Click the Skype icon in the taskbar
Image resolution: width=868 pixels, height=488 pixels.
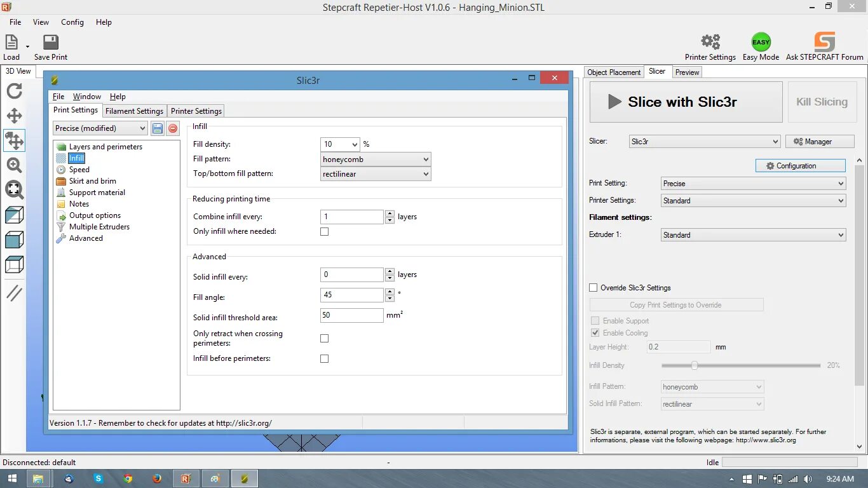[x=98, y=478]
